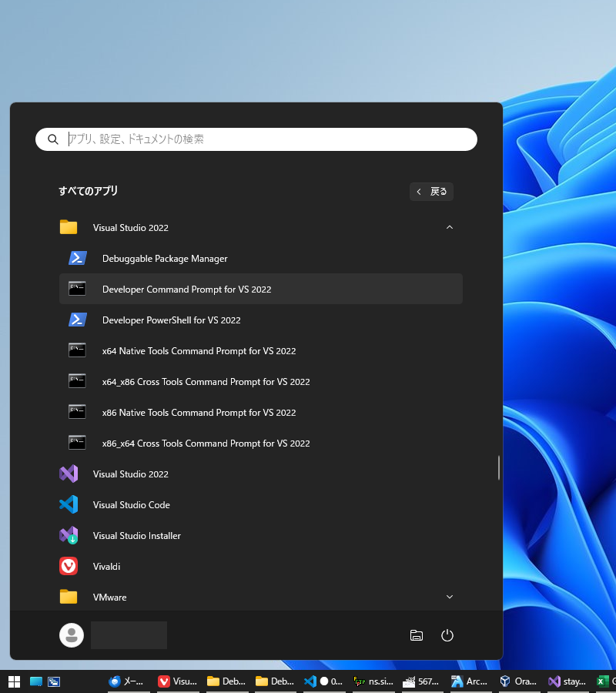Launch Developer Command Prompt for VS 2022
Viewport: 616px width, 693px height.
261,289
